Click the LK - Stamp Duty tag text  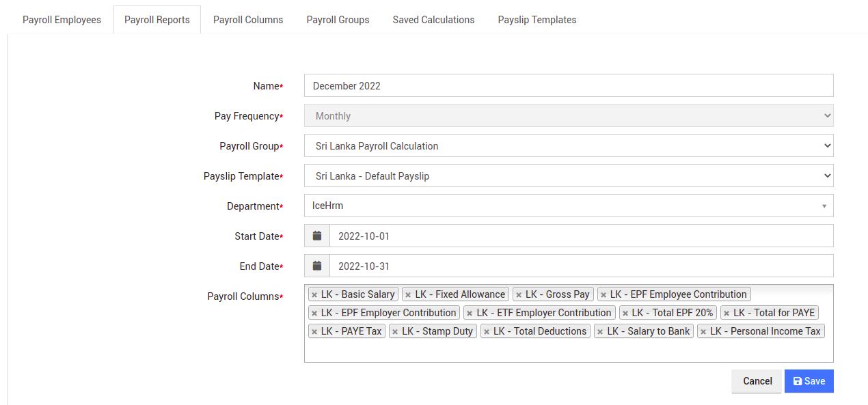[437, 331]
